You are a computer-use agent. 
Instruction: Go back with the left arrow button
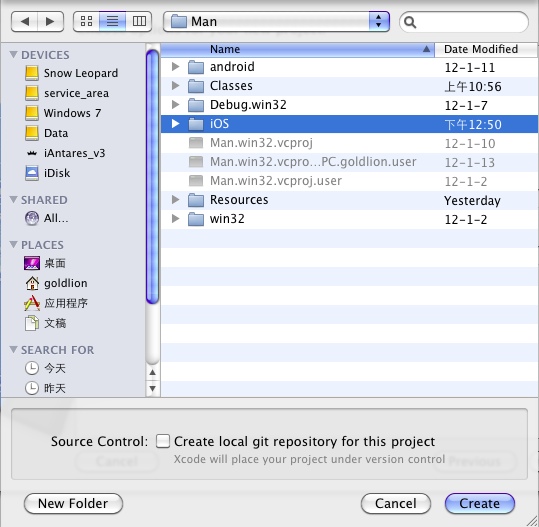pyautogui.click(x=24, y=21)
